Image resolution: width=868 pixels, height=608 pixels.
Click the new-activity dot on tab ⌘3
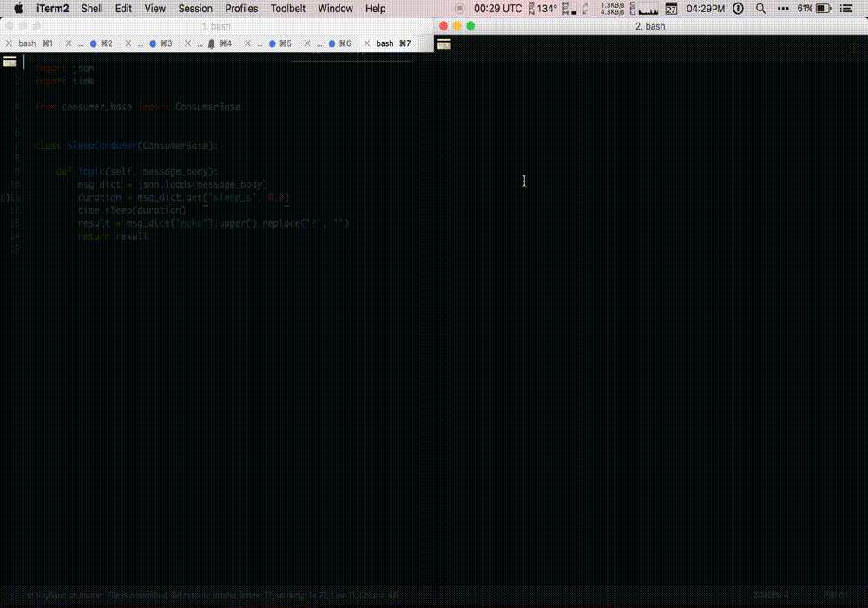click(153, 43)
